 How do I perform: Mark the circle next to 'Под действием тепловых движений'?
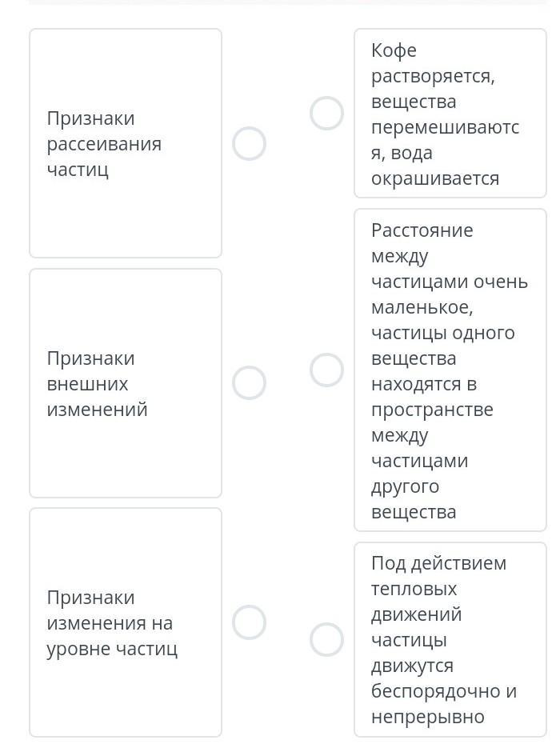326,639
